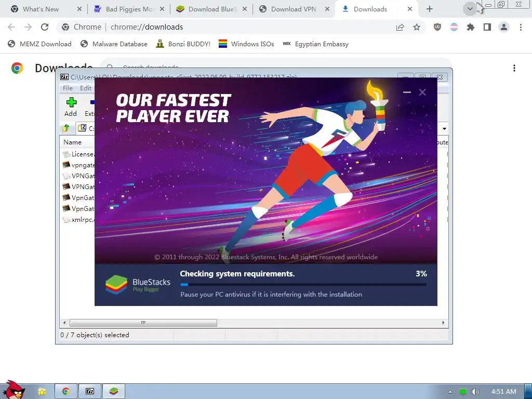The width and height of the screenshot is (532, 399).
Task: Close the Bad Piggies Mod tab
Action: [x=162, y=9]
